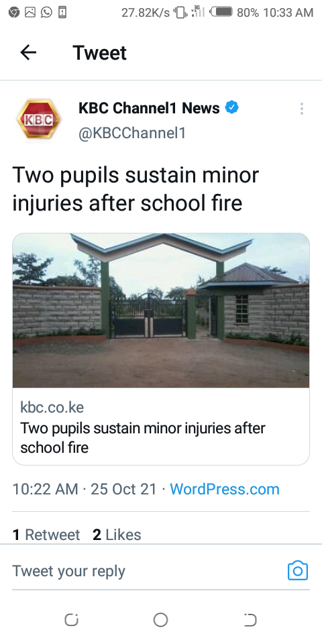Open the KBC Channel1 News account name
322x644 pixels.
(149, 108)
